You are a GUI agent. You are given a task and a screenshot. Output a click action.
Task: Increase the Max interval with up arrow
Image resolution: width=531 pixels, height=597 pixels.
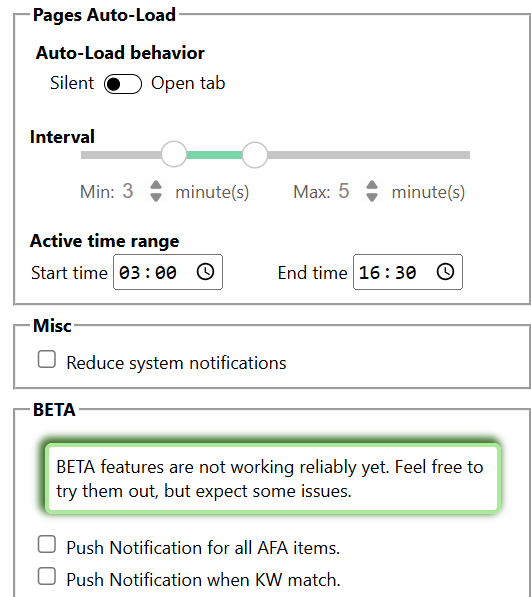click(372, 185)
